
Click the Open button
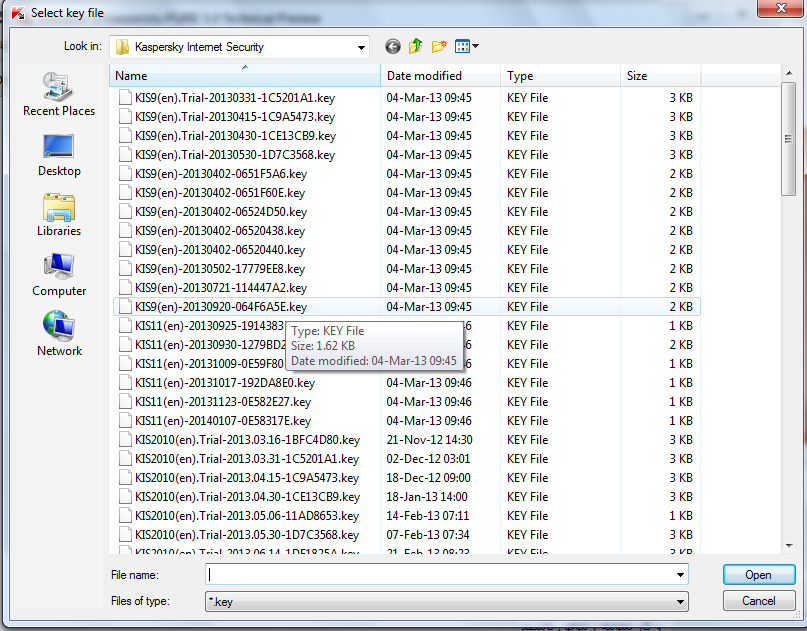click(x=759, y=574)
